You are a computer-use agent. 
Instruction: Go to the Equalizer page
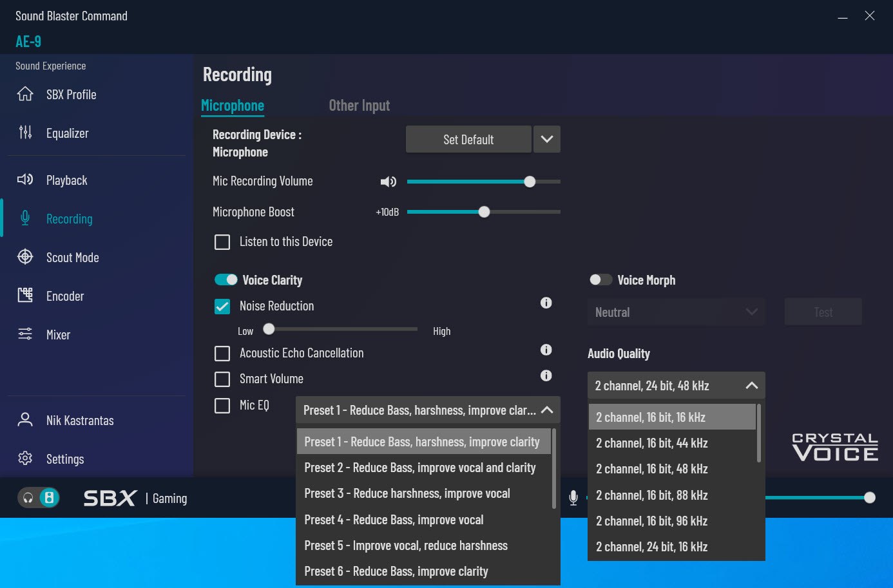pos(68,133)
